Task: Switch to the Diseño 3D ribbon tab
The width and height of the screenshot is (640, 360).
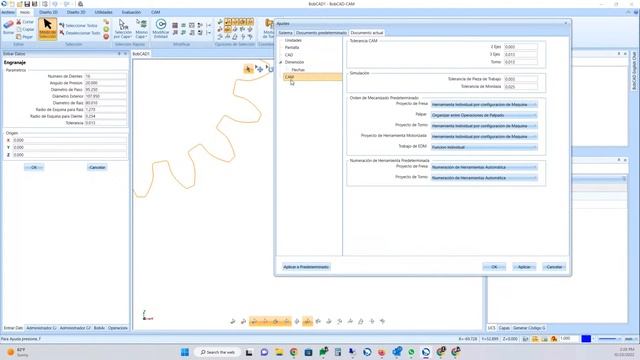Action: pos(76,12)
